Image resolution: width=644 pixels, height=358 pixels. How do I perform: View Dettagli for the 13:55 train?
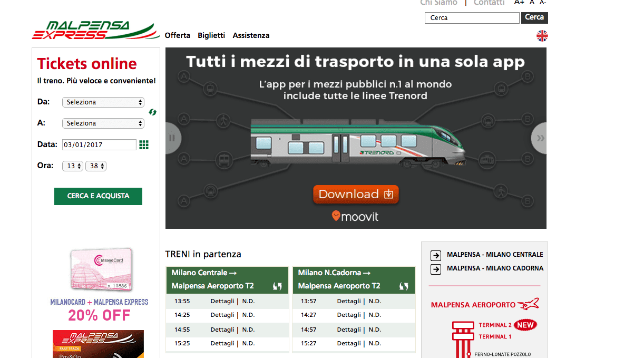click(222, 302)
